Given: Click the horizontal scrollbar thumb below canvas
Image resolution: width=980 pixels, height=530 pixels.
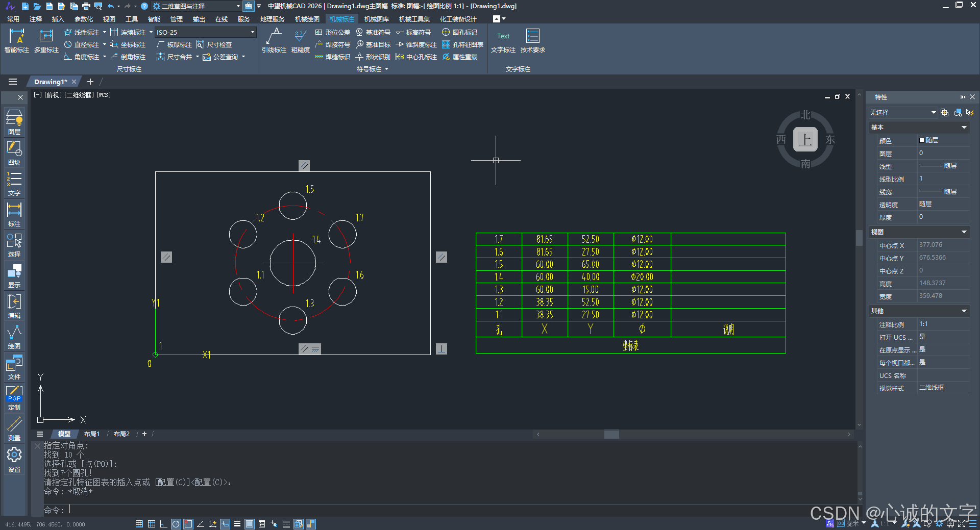Looking at the screenshot, I should 611,434.
